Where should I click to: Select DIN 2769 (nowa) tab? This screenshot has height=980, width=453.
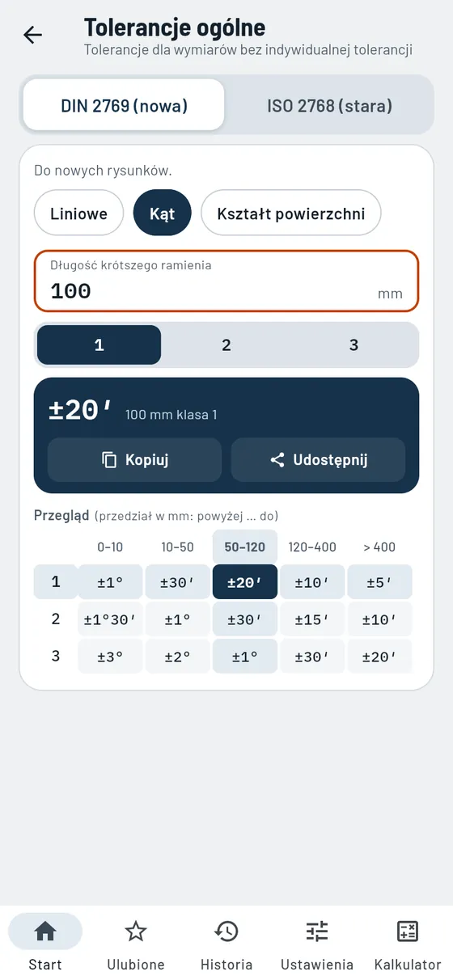(124, 105)
